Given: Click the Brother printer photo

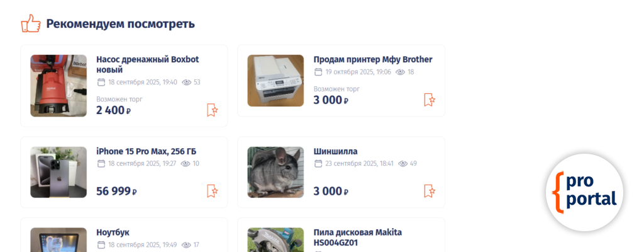Looking at the screenshot, I should click(x=275, y=81).
